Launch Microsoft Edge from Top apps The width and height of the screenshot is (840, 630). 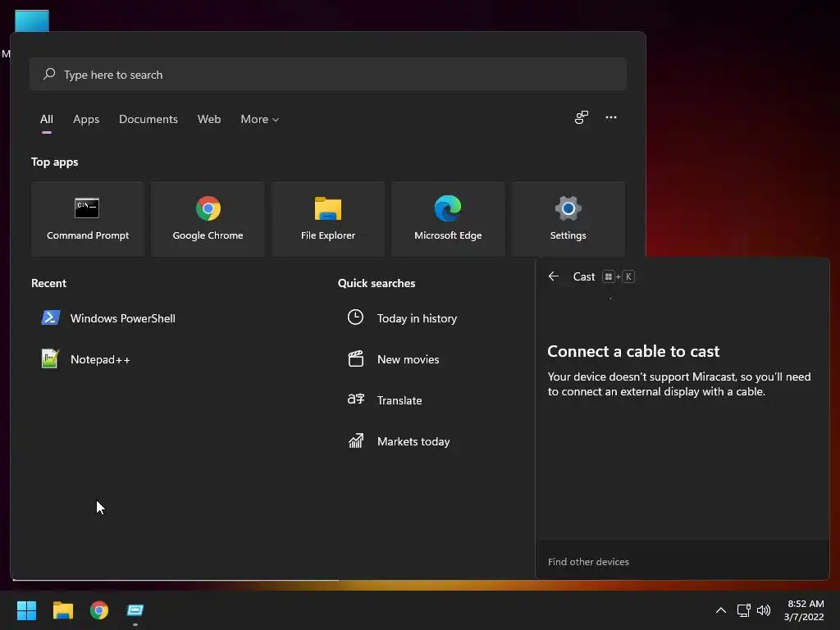(x=448, y=218)
